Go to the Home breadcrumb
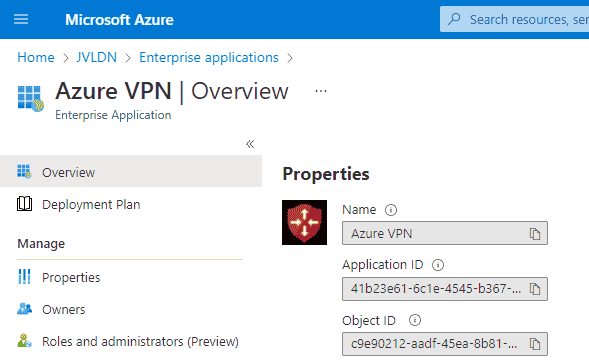Image resolution: width=589 pixels, height=361 pixels. (36, 57)
